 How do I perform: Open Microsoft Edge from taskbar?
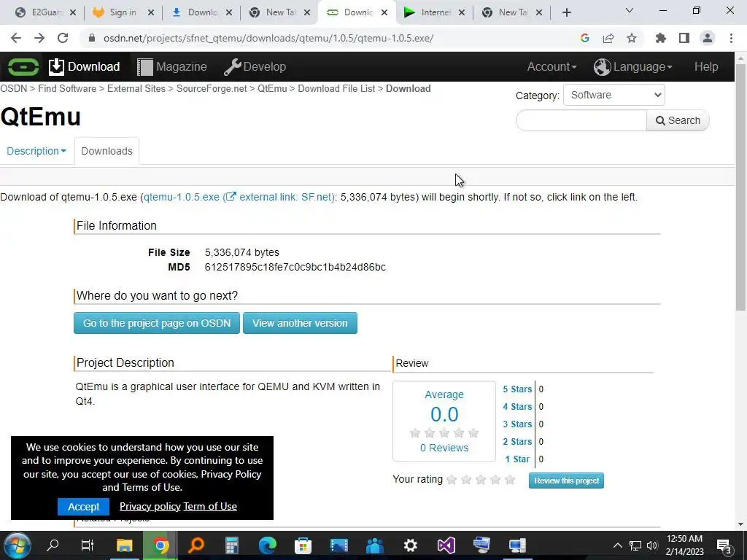[267, 545]
